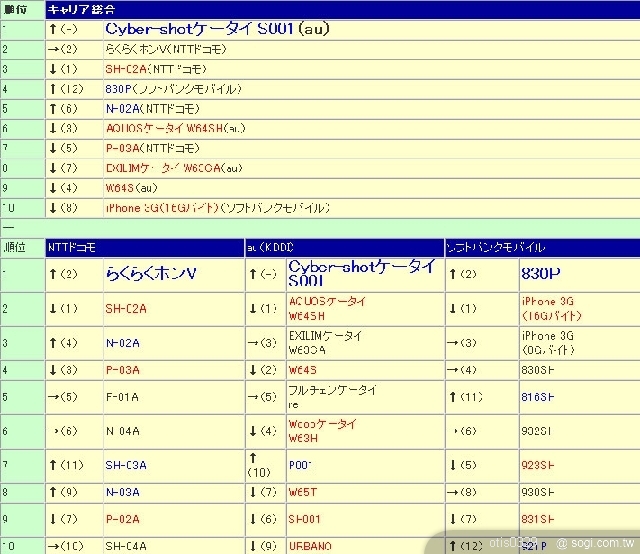Click the ↑(11) rank change beside SH-03A
The image size is (640, 554).
[66, 465]
